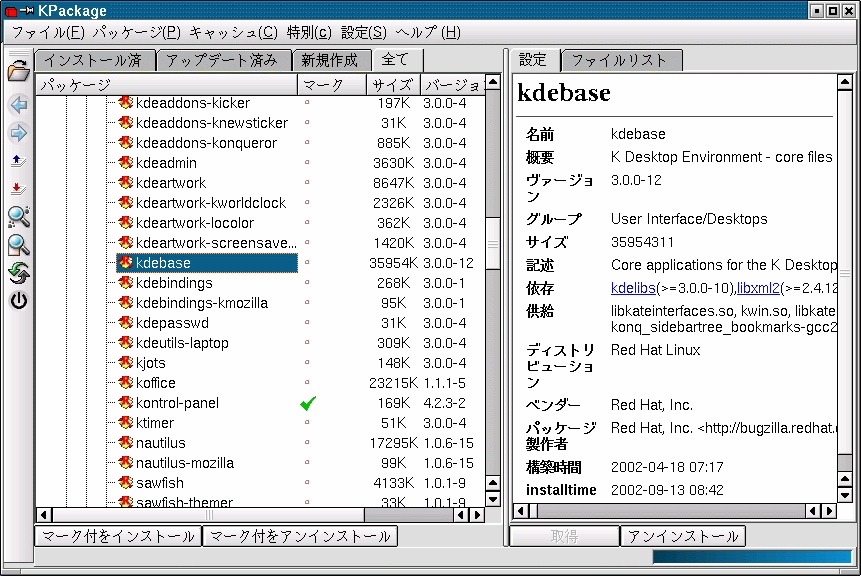861x576 pixels.
Task: Switch to the アップデート済み tab
Action: tap(223, 60)
